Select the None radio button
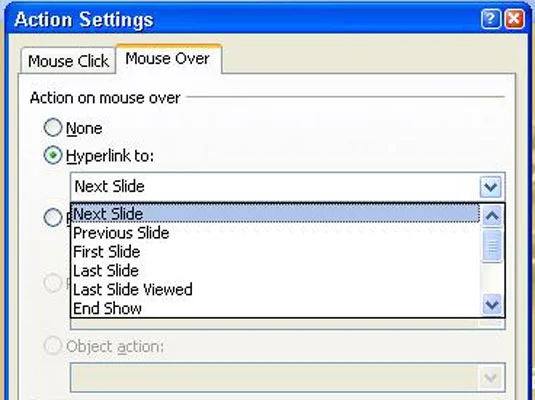535x400 pixels. click(x=53, y=127)
